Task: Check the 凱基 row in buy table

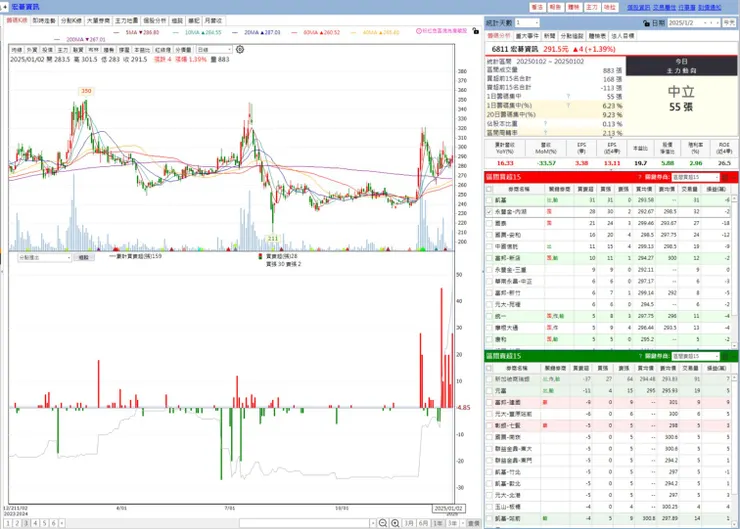Action: pyautogui.click(x=489, y=200)
